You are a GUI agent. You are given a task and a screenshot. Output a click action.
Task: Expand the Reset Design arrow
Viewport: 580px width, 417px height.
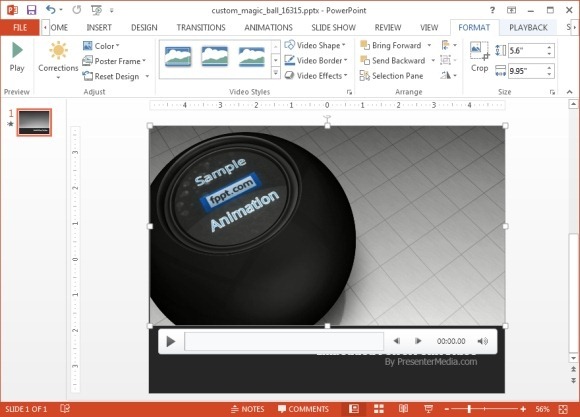(147, 76)
